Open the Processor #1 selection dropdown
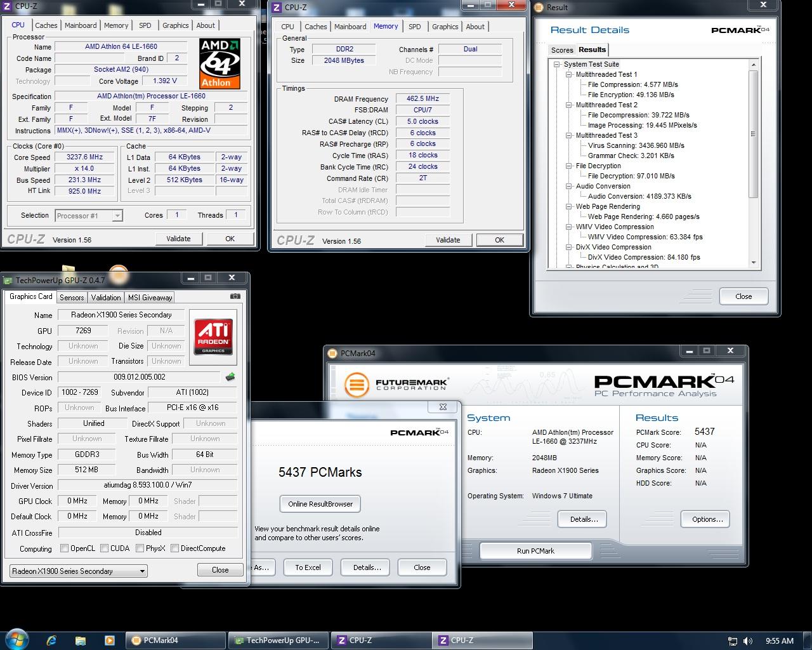The width and height of the screenshot is (812, 650). point(88,216)
